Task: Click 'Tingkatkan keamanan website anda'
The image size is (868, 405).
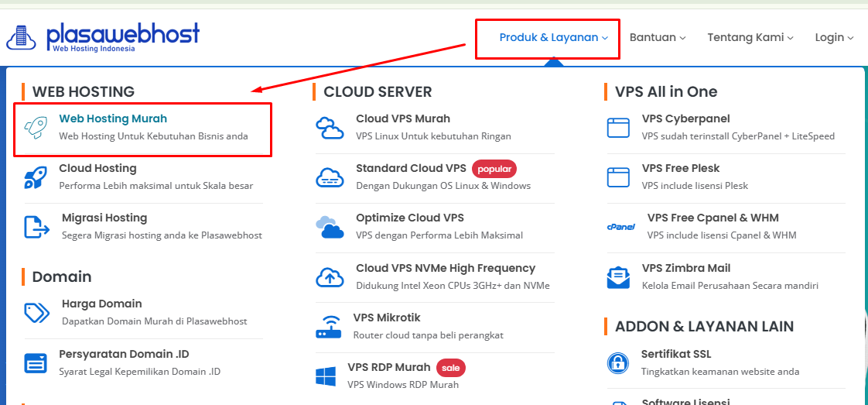Action: click(x=720, y=371)
